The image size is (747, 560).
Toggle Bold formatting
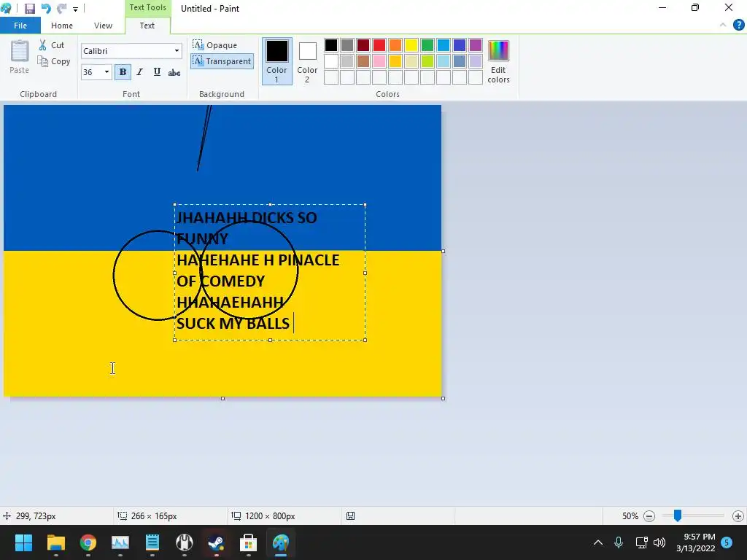[123, 72]
